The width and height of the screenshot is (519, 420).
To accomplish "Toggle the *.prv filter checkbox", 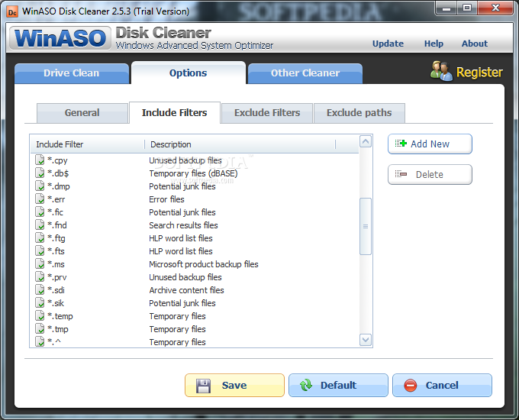I will click(40, 277).
